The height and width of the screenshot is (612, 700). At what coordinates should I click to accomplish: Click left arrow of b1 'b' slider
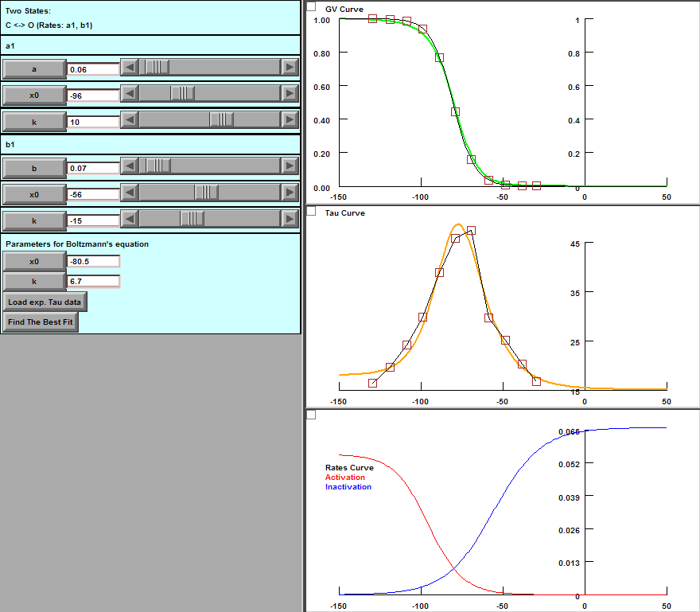(x=130, y=166)
